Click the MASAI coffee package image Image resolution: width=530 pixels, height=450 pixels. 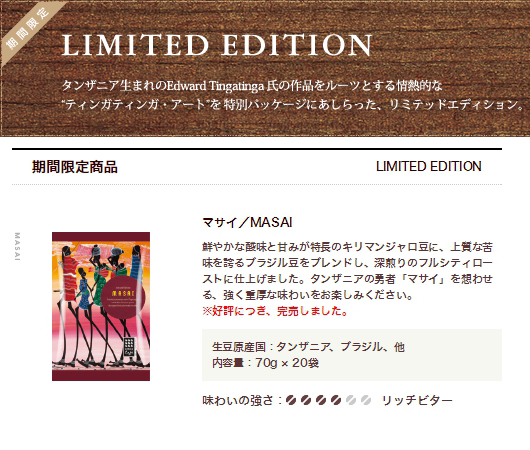[x=101, y=306]
